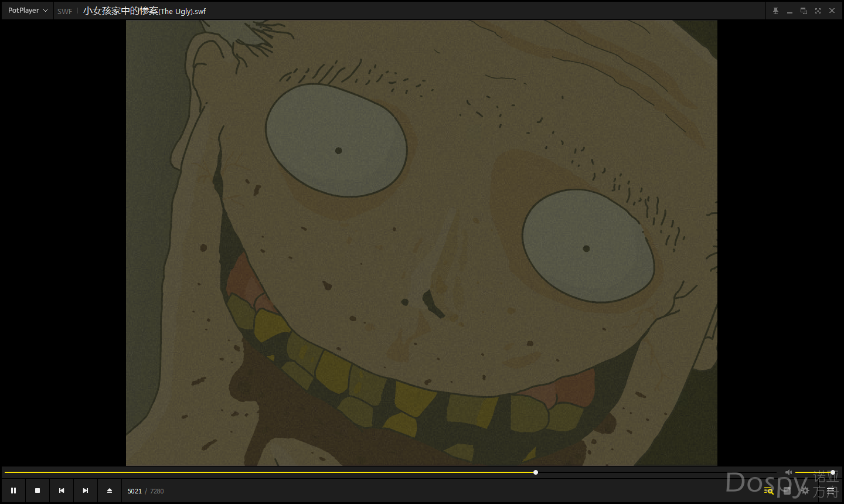Pin the player window on top
The image size is (844, 504).
coord(775,11)
